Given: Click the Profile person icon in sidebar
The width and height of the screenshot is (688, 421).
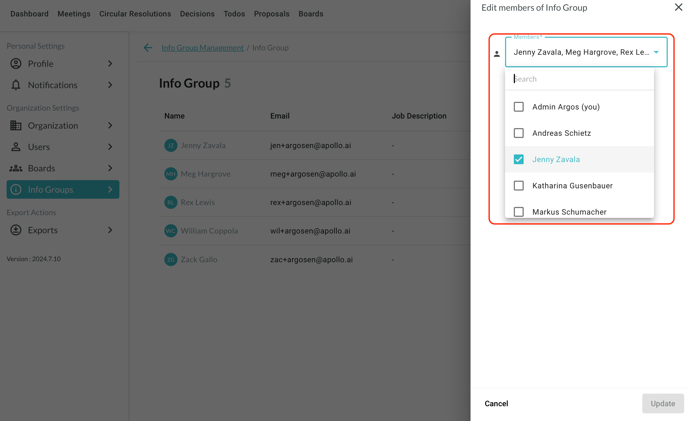Looking at the screenshot, I should tap(16, 64).
